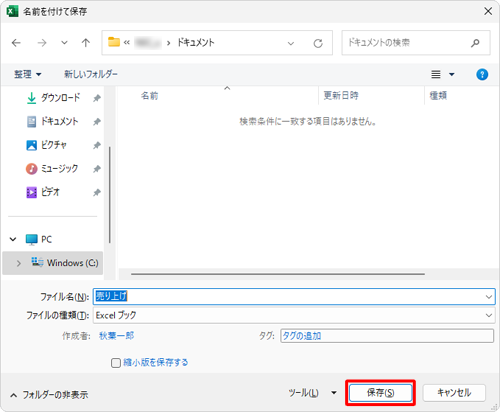Click the navigation pane vertical scrollbar
This screenshot has width=500, height=412.
tap(109, 194)
